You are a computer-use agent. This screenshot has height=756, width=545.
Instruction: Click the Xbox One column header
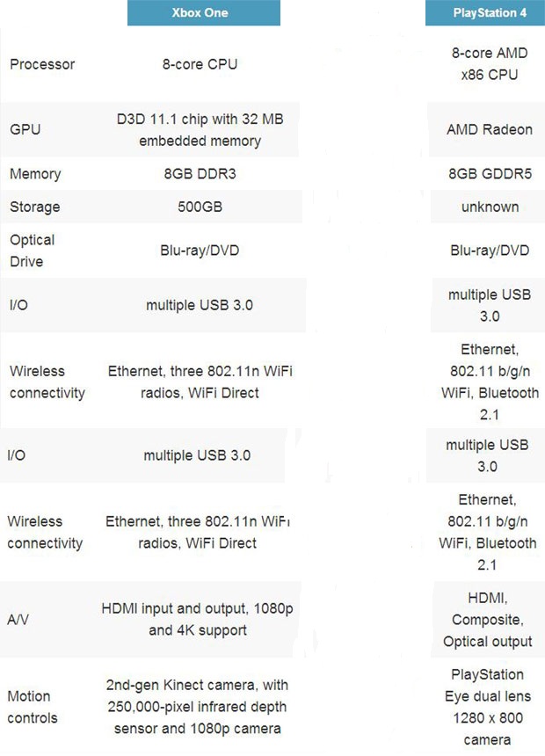point(203,13)
